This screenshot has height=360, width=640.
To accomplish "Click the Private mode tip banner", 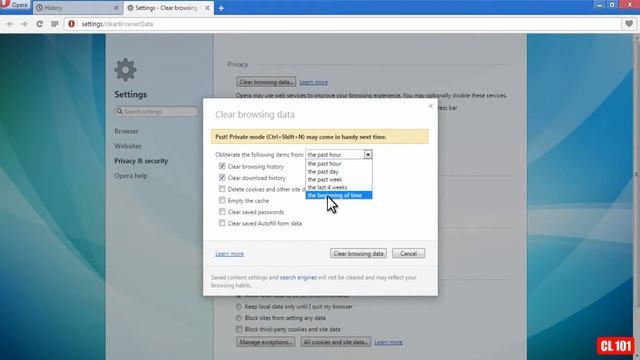I will point(320,137).
